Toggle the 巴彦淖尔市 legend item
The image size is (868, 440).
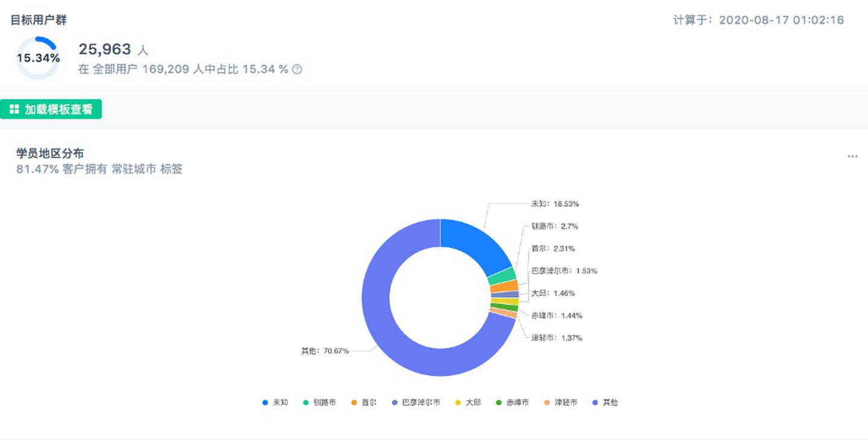pyautogui.click(x=415, y=402)
